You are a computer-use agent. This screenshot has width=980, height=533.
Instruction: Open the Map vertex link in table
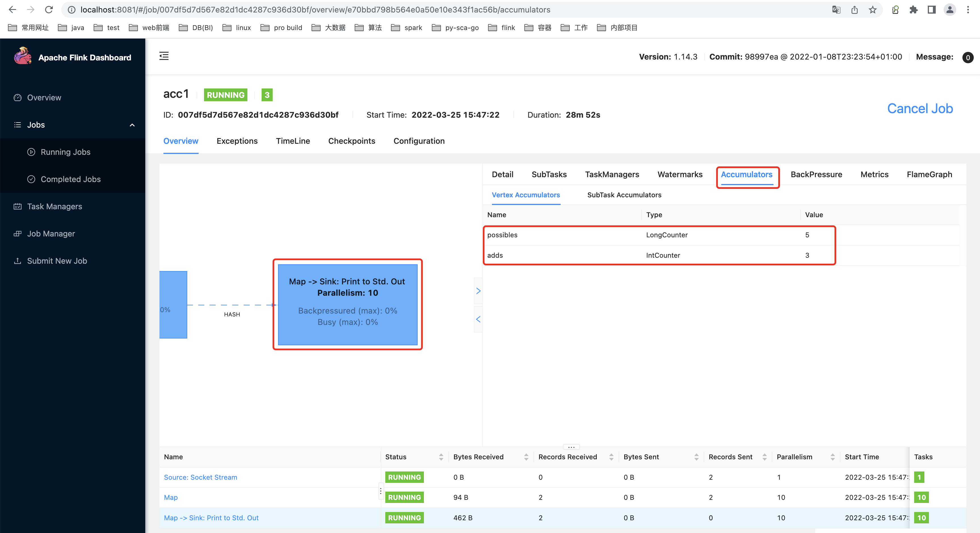tap(171, 497)
